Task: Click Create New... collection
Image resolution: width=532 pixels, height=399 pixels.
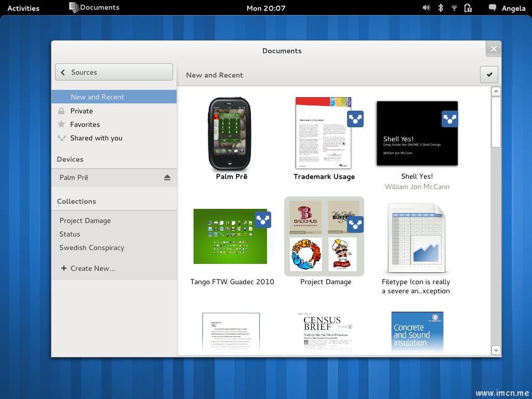Action: [x=114, y=269]
